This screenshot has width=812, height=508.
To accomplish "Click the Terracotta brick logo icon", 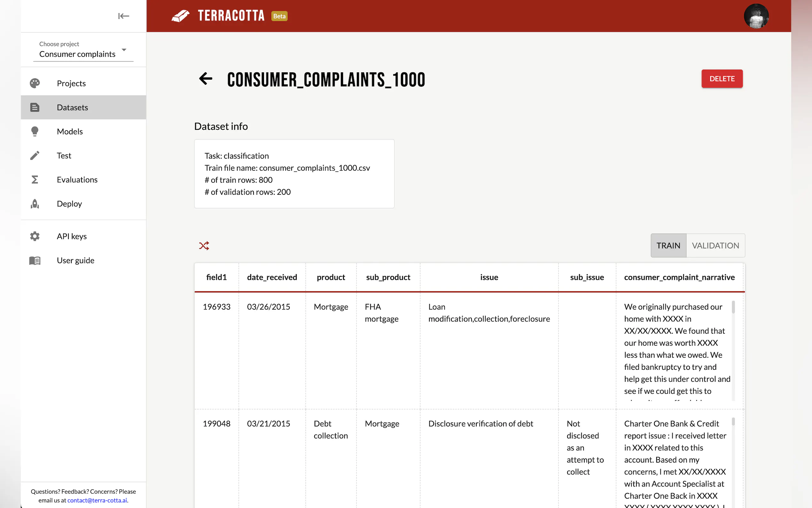I will [x=181, y=16].
